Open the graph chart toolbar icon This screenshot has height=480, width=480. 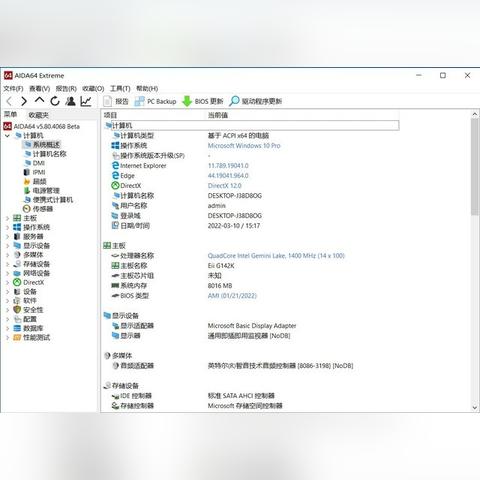point(86,101)
